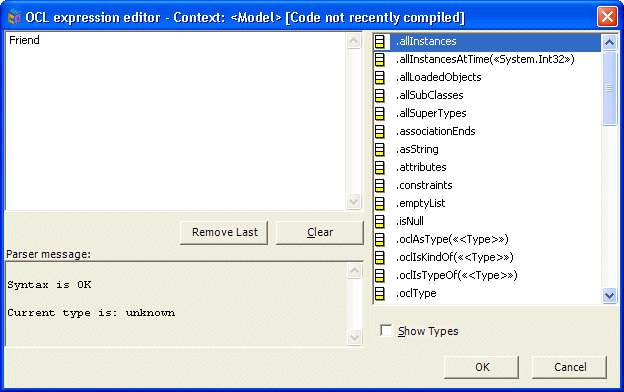Click the icon beside .allSuperTypes
Viewport: 624px width, 392px height.
(x=380, y=114)
